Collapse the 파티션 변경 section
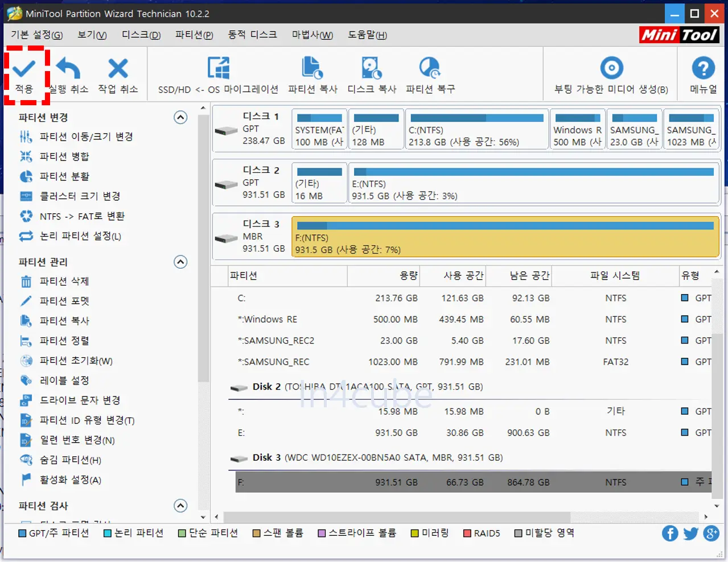 tap(180, 117)
